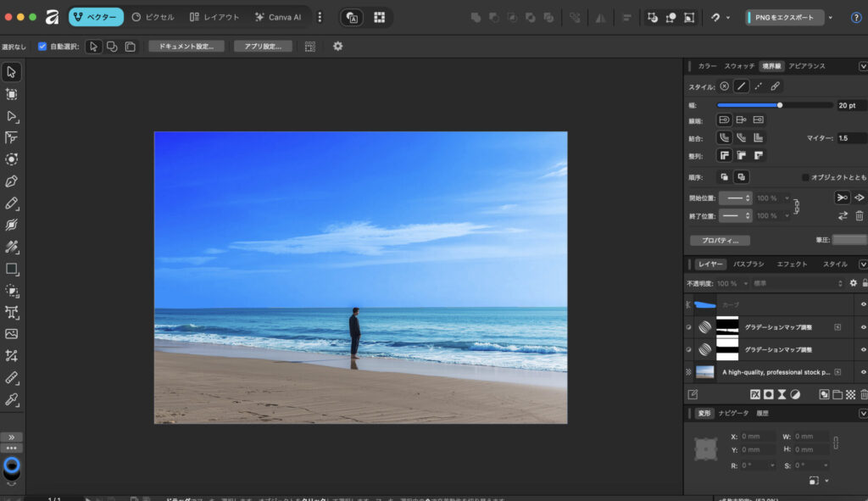Open the スウォッチ panel tab
This screenshot has width=868, height=501.
coord(739,65)
